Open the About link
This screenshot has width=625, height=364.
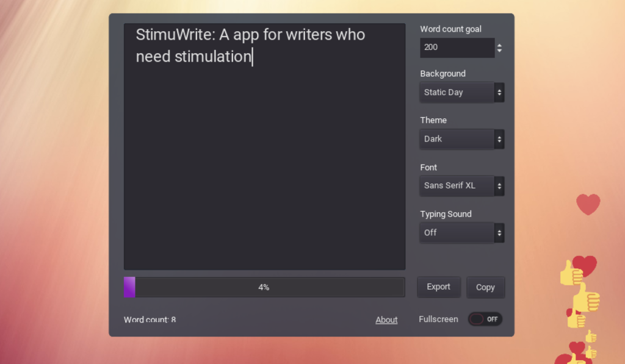coord(386,319)
